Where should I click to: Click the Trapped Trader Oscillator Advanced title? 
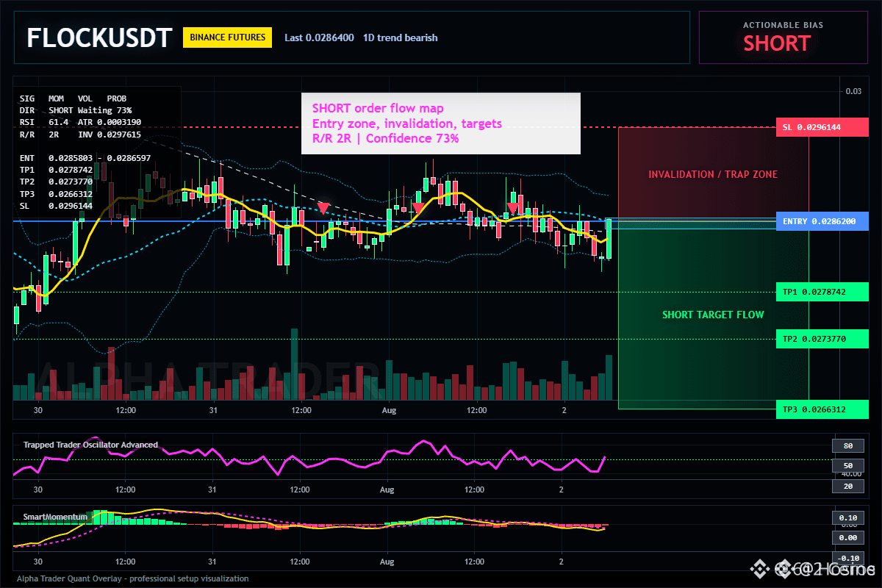point(90,445)
